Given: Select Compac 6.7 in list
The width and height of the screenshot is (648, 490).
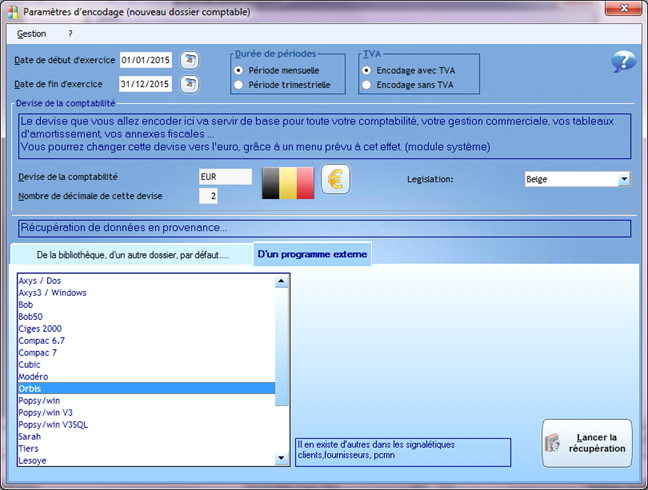Looking at the screenshot, I should [x=147, y=340].
